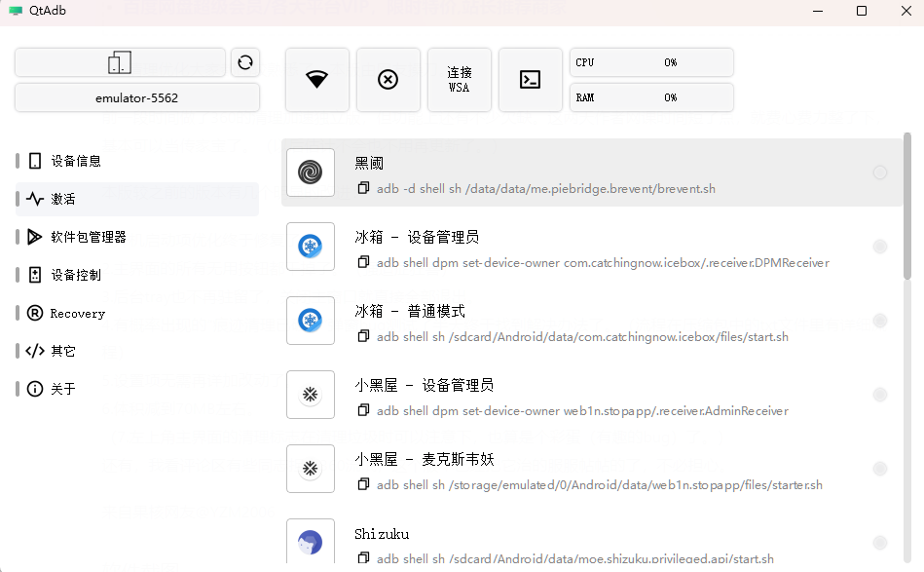Click the 小黑屋 设备管理员 app icon
Image resolution: width=924 pixels, height=572 pixels.
[x=310, y=395]
